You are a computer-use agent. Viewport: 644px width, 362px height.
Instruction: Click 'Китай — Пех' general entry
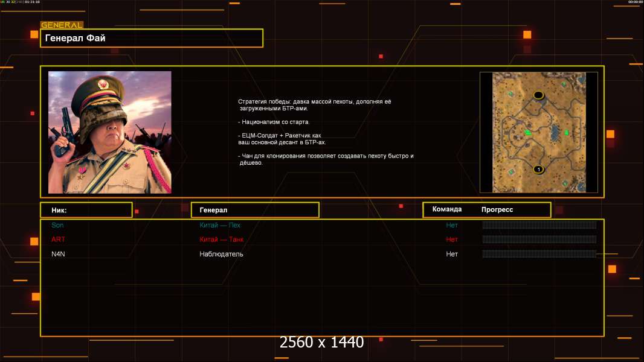[220, 225]
